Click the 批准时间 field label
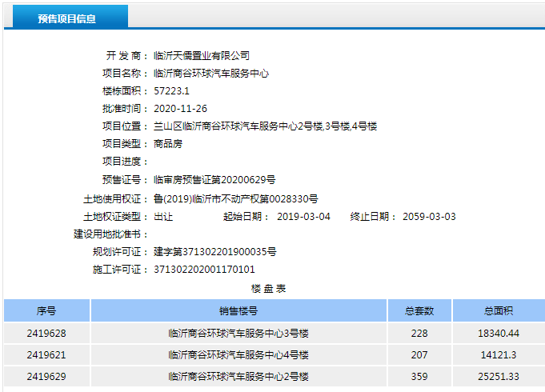 [125, 109]
